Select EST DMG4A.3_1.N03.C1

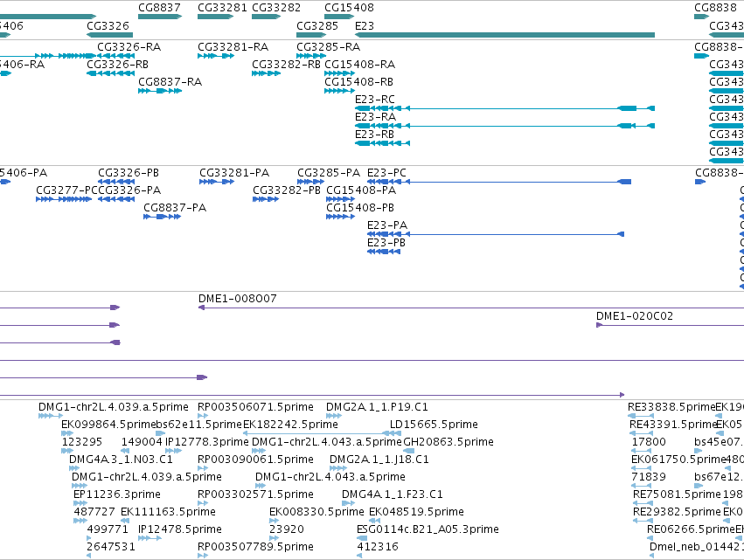[74, 468]
